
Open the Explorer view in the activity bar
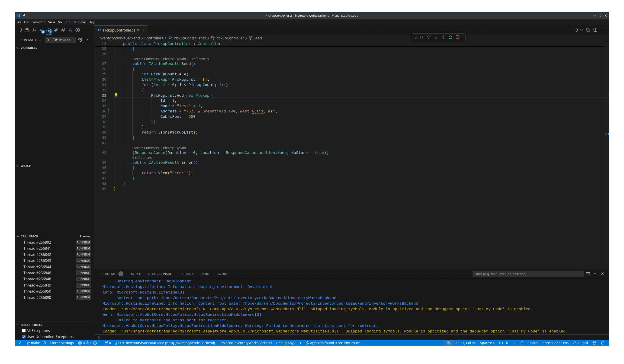coord(19,30)
